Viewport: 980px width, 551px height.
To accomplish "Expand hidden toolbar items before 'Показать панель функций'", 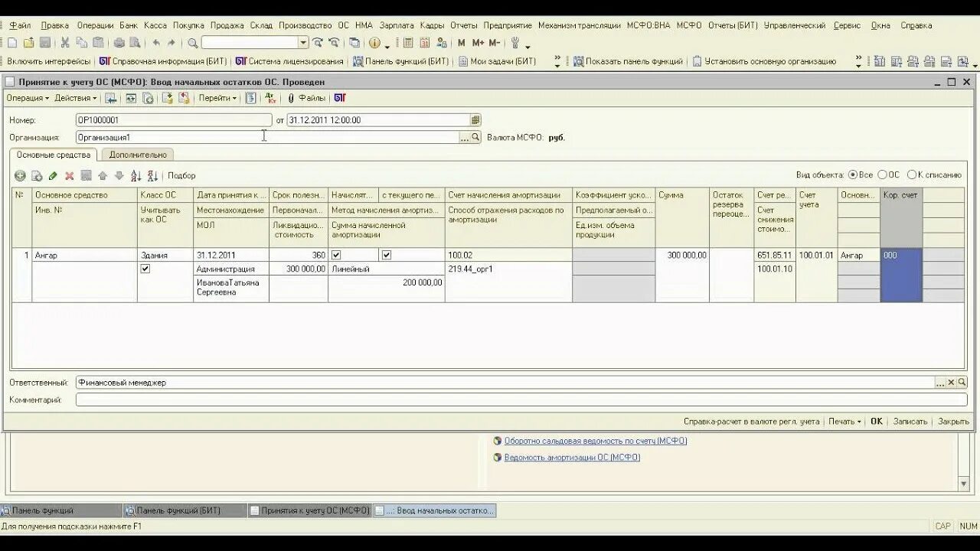I will click(557, 61).
